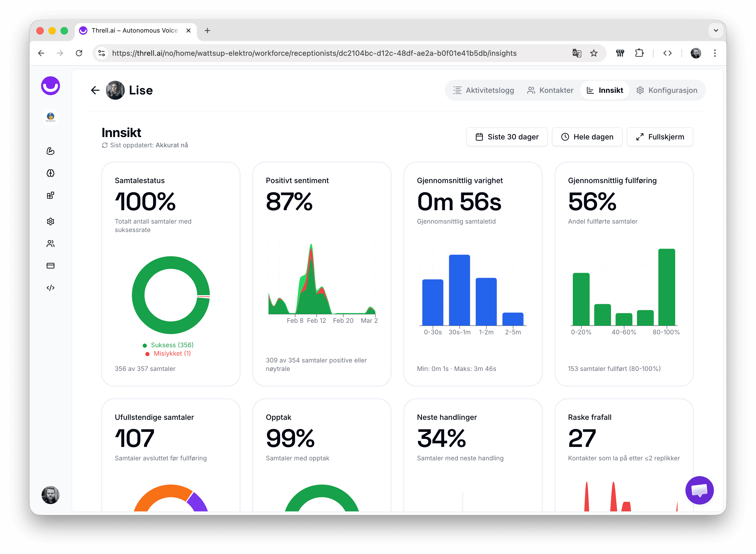Bookmark page with the star icon

(594, 53)
